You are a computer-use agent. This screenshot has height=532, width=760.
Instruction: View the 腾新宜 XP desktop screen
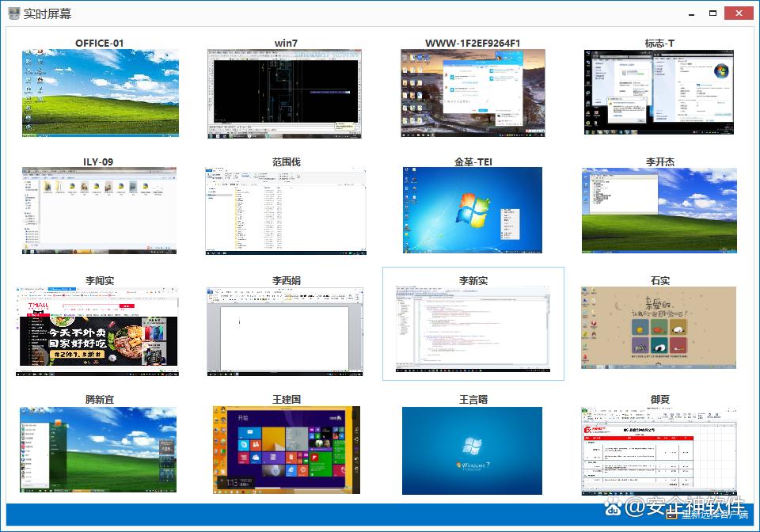coord(98,450)
